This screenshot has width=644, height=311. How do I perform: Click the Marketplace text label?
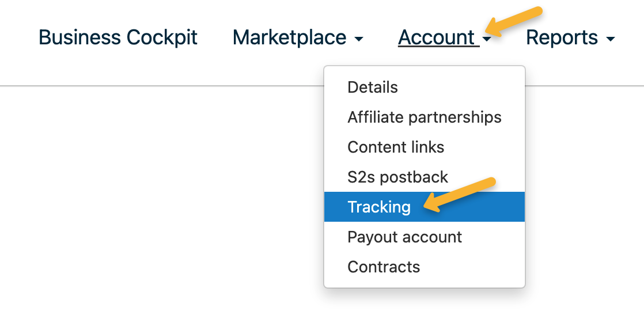point(289,37)
